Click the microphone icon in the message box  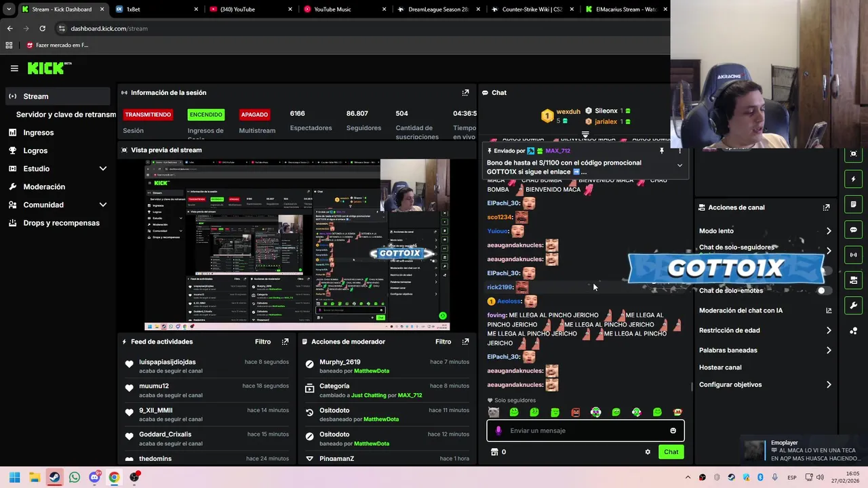click(x=498, y=430)
